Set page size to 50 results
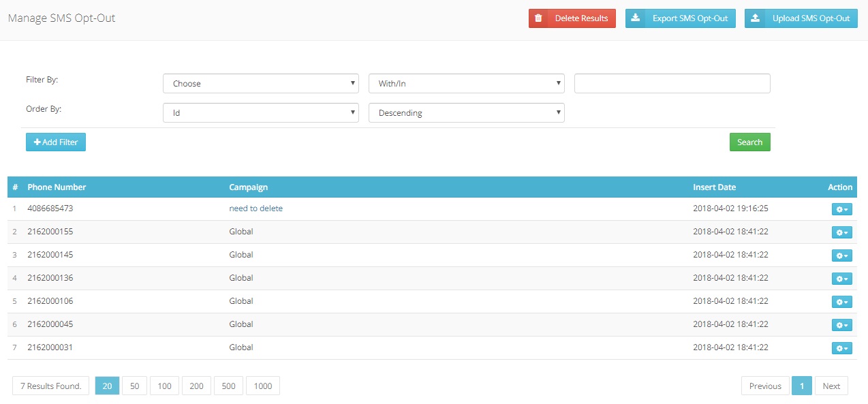Viewport: 868px width, 404px height. (x=134, y=386)
